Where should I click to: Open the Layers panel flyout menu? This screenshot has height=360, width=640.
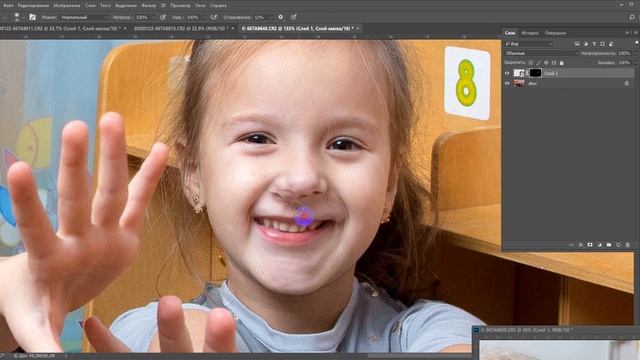pos(636,33)
